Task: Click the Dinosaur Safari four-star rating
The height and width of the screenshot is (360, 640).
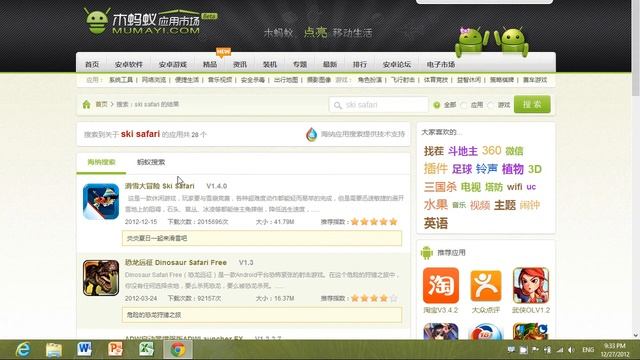Action: 374,298
